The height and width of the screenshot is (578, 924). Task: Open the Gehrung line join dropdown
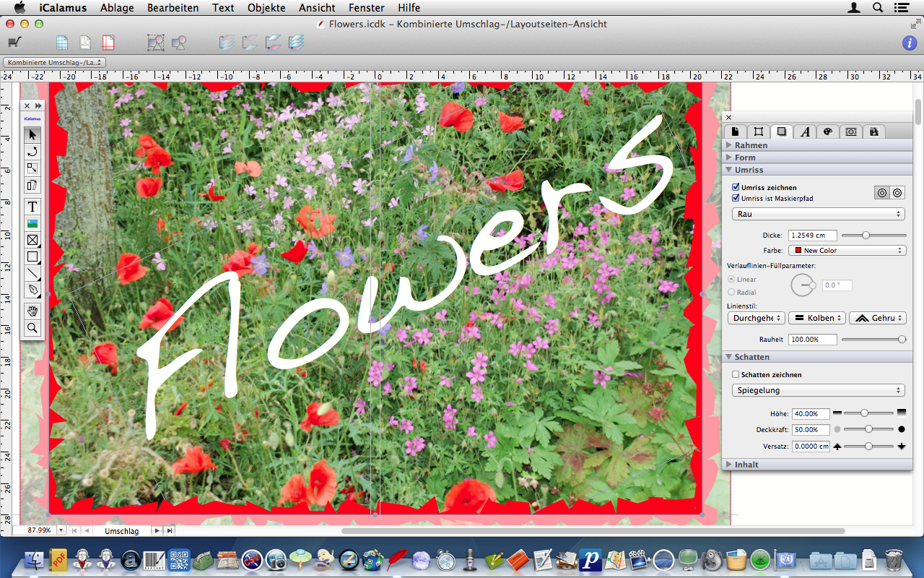(877, 318)
